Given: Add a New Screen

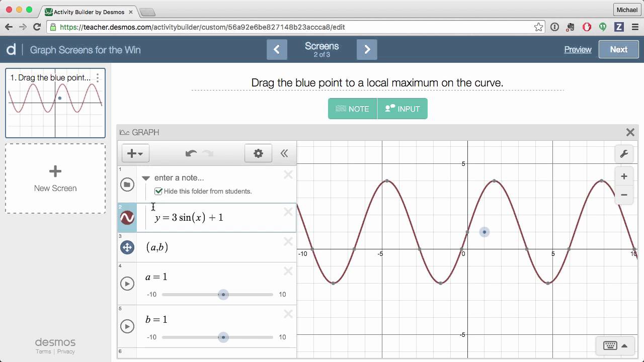Looking at the screenshot, I should [55, 178].
